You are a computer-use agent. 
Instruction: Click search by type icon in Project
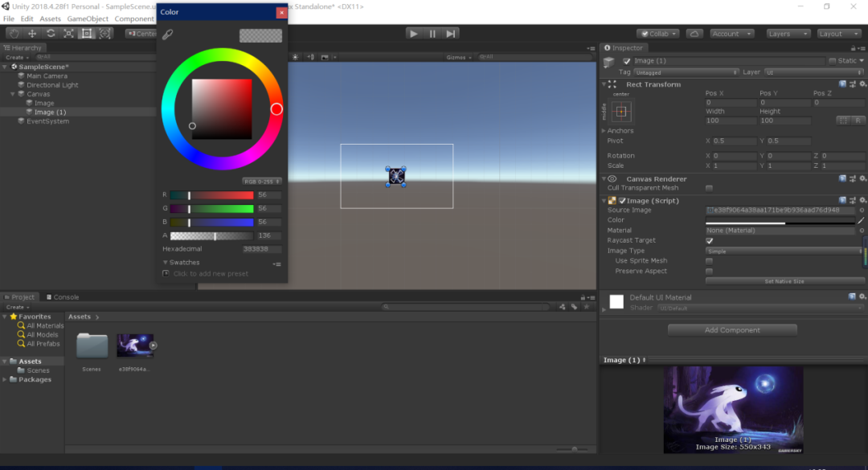coord(562,307)
